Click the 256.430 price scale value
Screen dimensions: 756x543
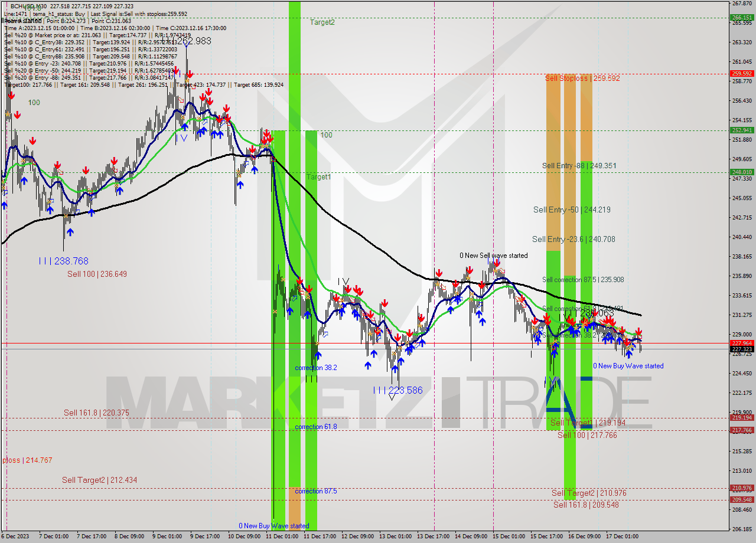pyautogui.click(x=742, y=100)
